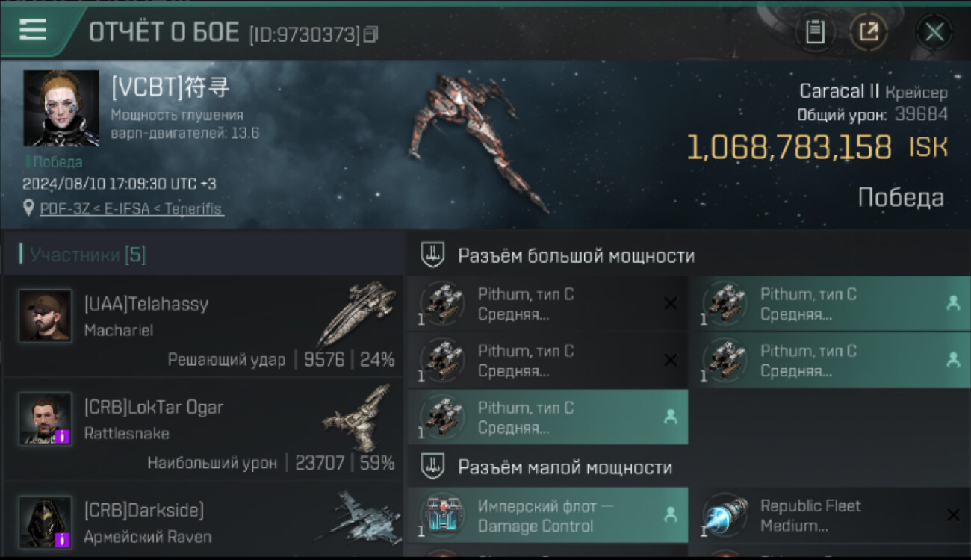Copy the battle report ID
This screenshot has height=560, width=971.
[x=370, y=34]
